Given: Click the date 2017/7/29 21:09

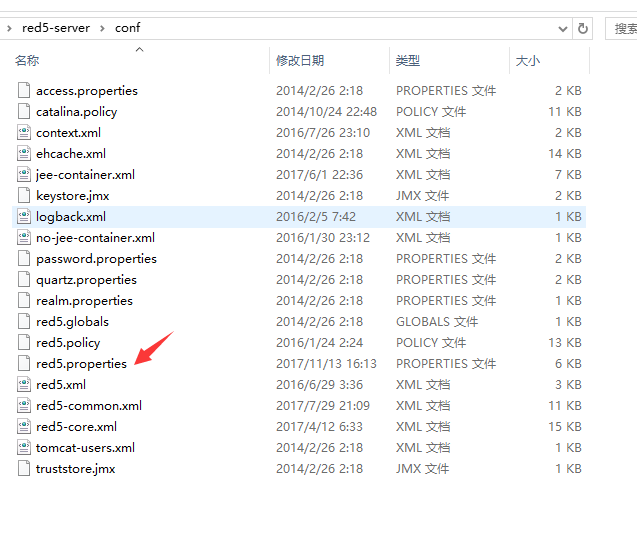Looking at the screenshot, I should click(323, 406).
